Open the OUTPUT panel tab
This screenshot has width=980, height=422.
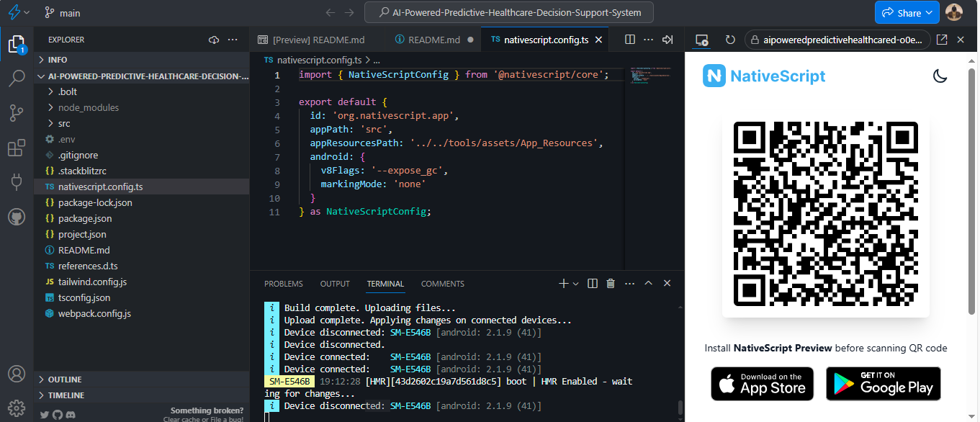pos(335,284)
